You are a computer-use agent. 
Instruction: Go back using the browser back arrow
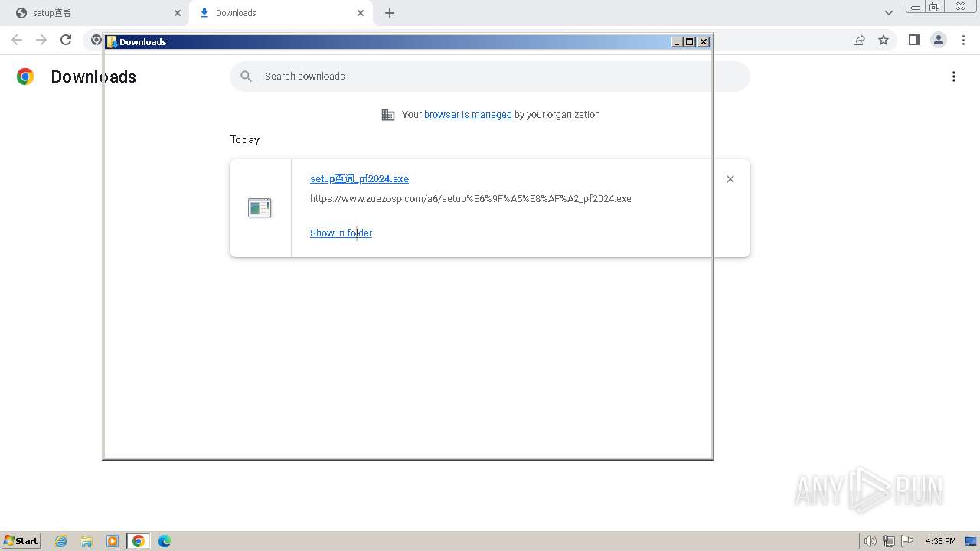17,40
